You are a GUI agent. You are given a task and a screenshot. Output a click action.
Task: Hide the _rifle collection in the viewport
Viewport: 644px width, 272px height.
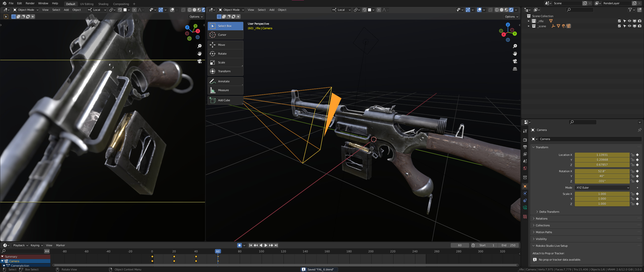(x=629, y=21)
